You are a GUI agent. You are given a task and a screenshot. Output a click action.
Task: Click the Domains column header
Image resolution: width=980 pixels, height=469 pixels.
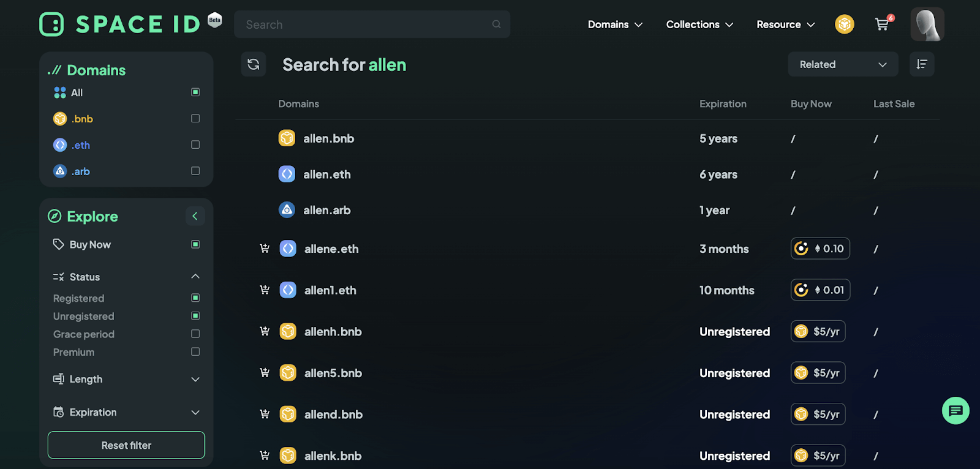click(298, 104)
